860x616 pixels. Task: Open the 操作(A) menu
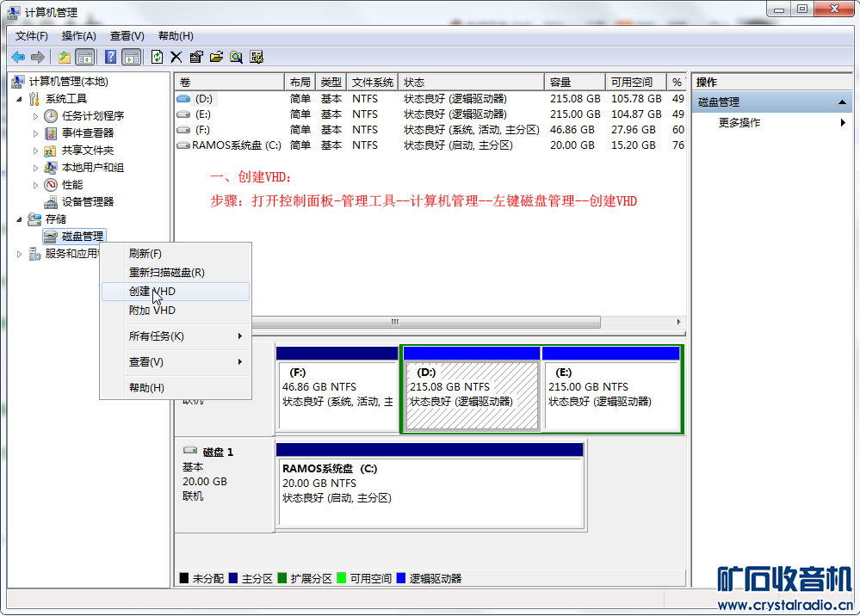(x=79, y=36)
